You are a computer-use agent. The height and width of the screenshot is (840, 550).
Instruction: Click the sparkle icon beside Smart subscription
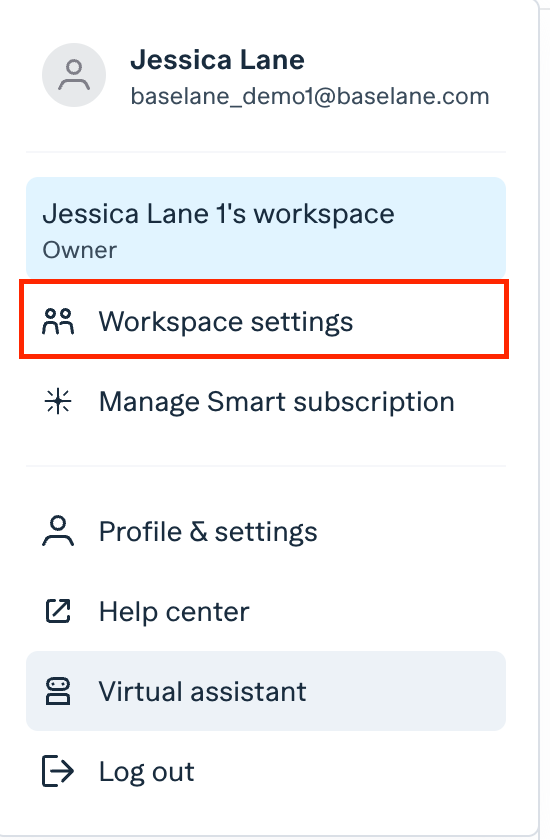coord(58,402)
